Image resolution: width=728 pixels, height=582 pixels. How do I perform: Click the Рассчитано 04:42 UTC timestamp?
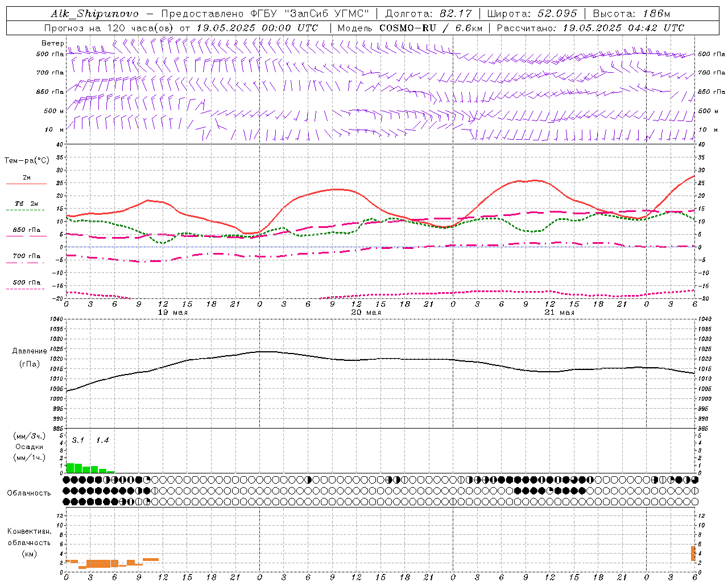(590, 28)
